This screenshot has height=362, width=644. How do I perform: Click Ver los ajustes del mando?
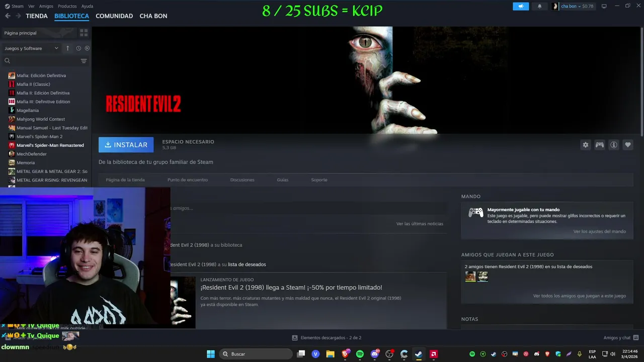(600, 231)
